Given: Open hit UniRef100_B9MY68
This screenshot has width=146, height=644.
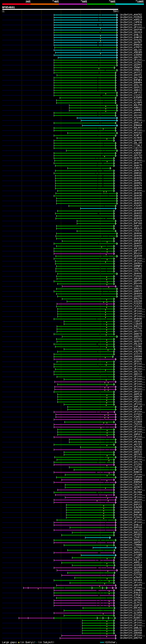Looking at the screenshot, I should (131, 527).
